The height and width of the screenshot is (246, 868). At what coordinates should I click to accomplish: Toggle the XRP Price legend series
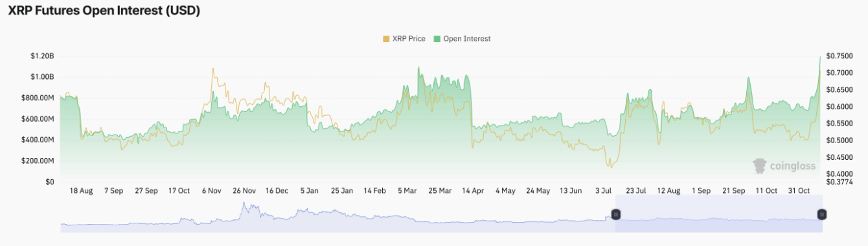404,39
